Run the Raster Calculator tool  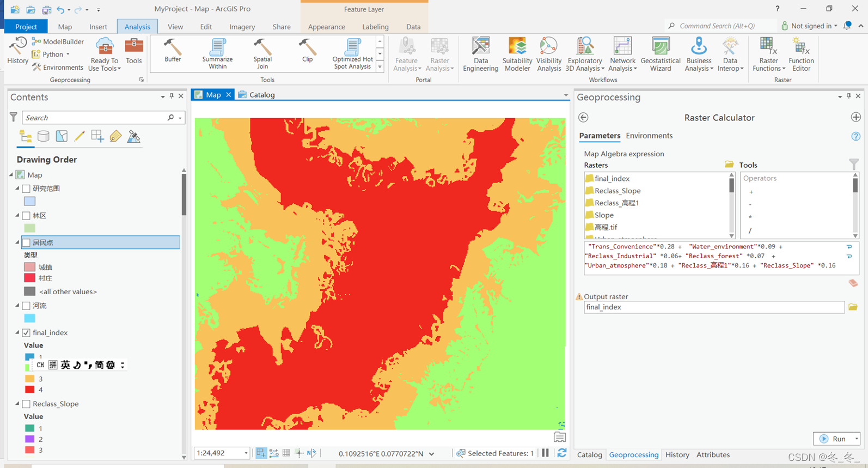coord(834,439)
